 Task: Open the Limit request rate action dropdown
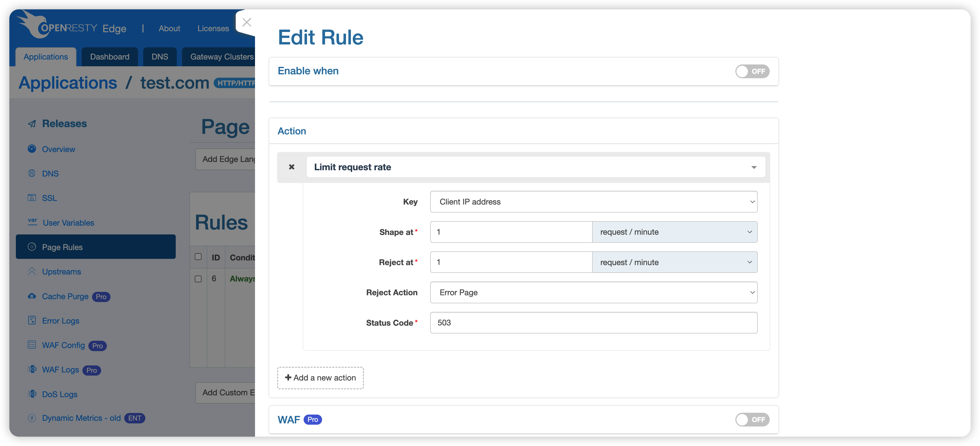(x=536, y=167)
